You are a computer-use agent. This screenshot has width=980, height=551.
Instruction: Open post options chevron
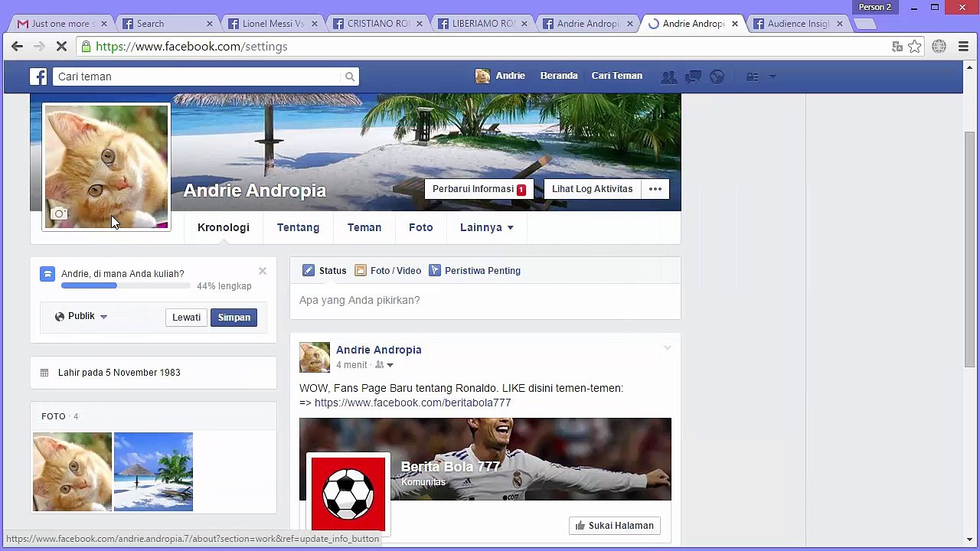pyautogui.click(x=667, y=348)
